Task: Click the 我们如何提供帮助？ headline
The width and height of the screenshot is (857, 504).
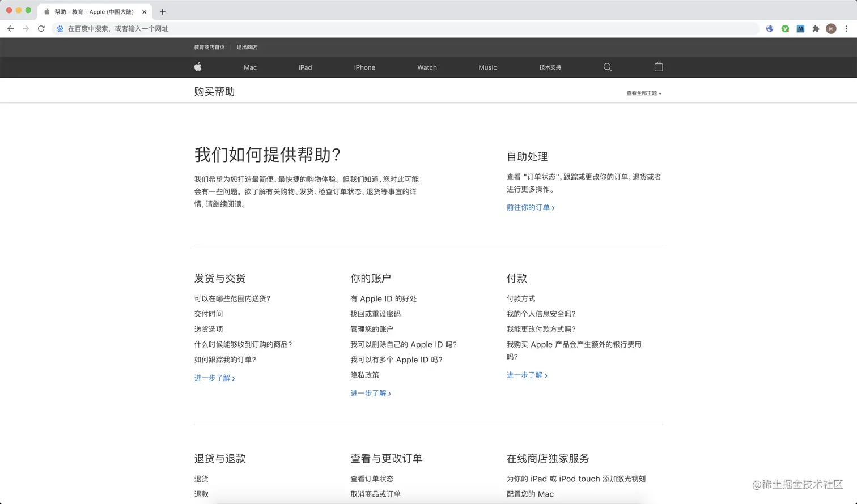Action: 268,155
